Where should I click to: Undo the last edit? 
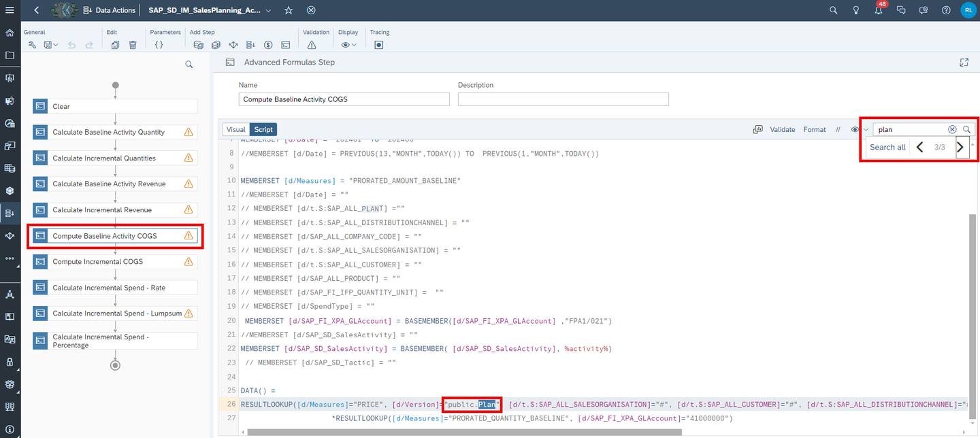point(72,45)
